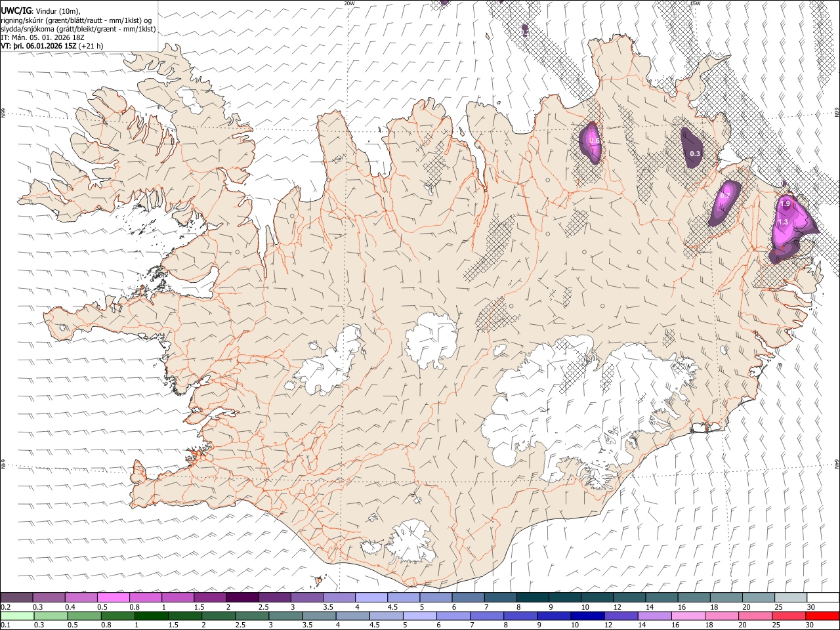This screenshot has width=840, height=630.
Task: Click the 'slydda/snjókoma' legend description line
Action: point(78,29)
